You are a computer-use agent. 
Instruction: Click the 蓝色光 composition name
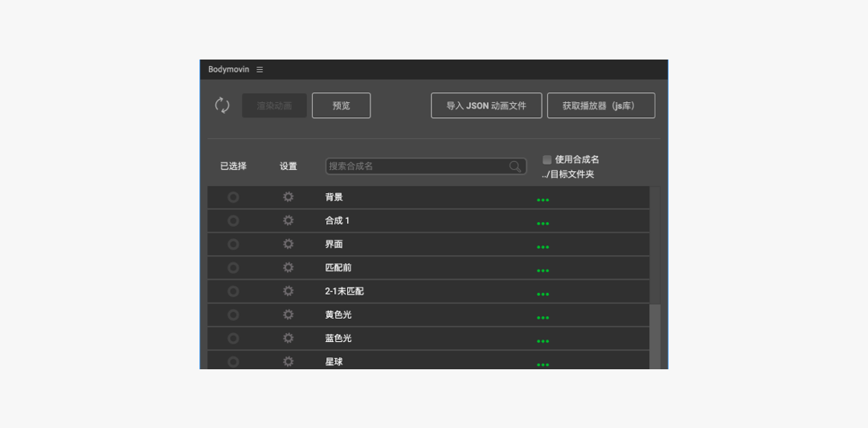click(338, 338)
